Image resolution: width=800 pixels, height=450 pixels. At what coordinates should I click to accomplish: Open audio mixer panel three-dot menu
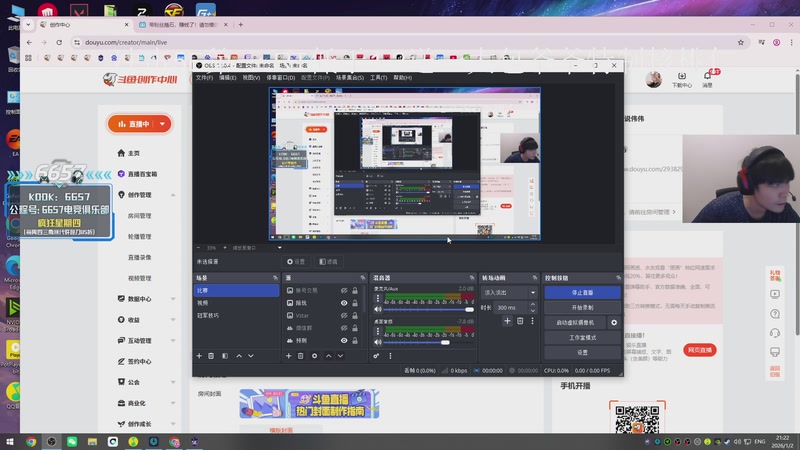click(390, 356)
